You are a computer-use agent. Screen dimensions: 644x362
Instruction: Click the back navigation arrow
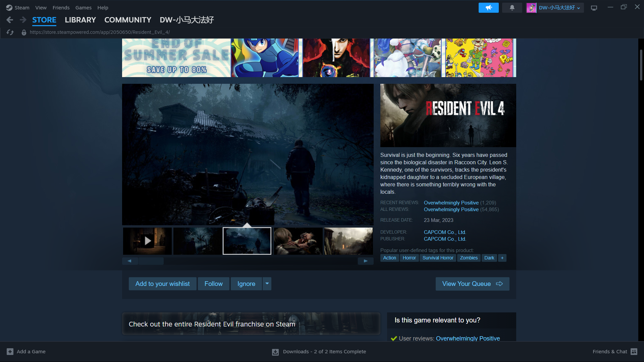coord(10,20)
